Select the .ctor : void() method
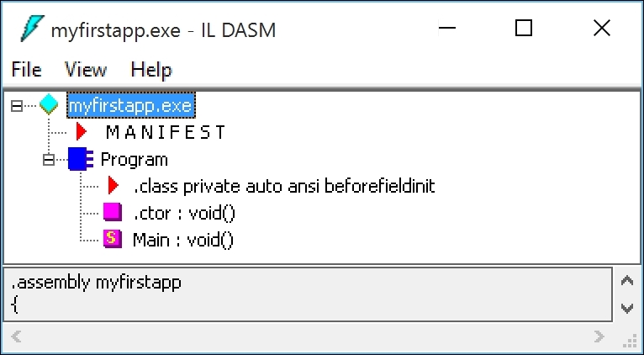 click(183, 213)
